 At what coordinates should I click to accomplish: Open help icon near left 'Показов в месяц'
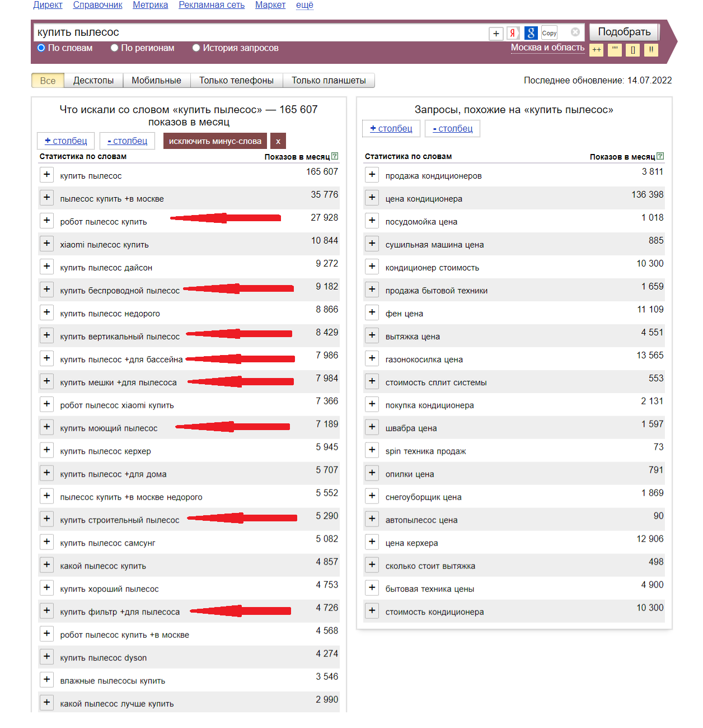[335, 156]
